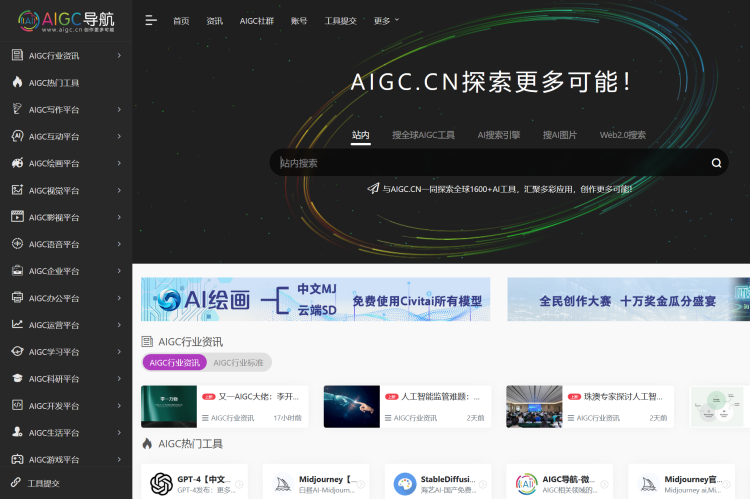
Task: Click the AIGC热门工具 section heading
Action: pos(190,444)
